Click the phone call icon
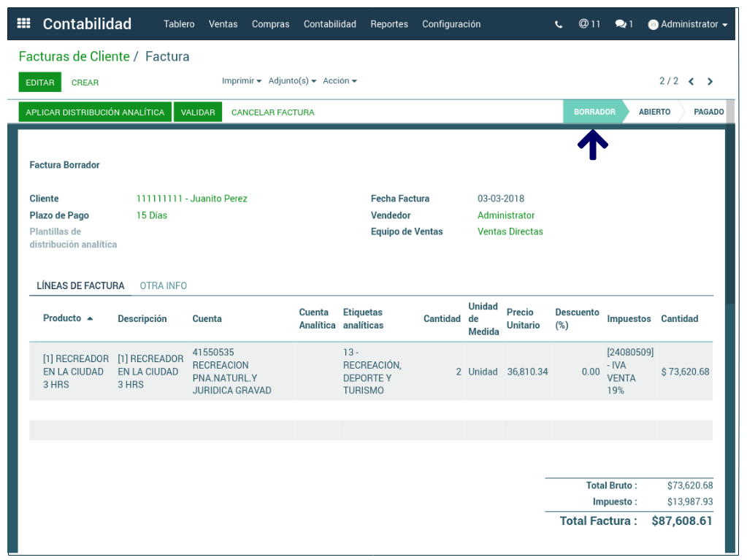Image resolution: width=747 pixels, height=560 pixels. [559, 24]
